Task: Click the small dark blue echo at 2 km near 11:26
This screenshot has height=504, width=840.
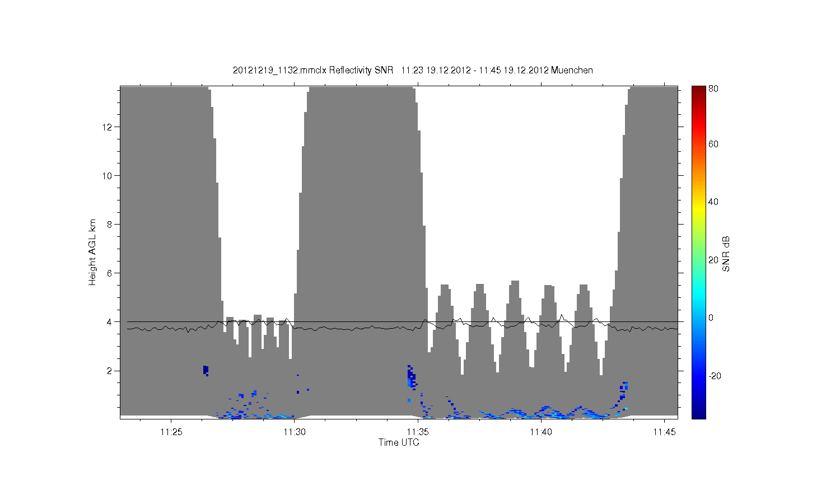Action: (206, 370)
